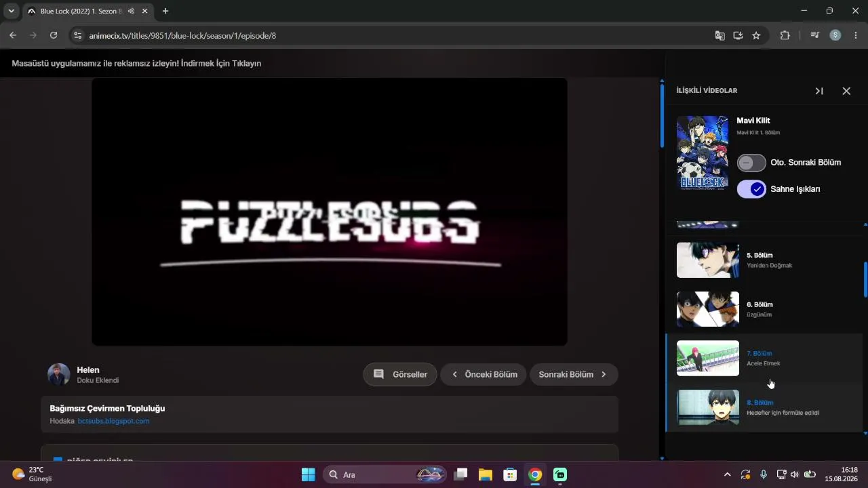Install the site as an app
Viewport: 868px width, 488px height.
pyautogui.click(x=738, y=35)
